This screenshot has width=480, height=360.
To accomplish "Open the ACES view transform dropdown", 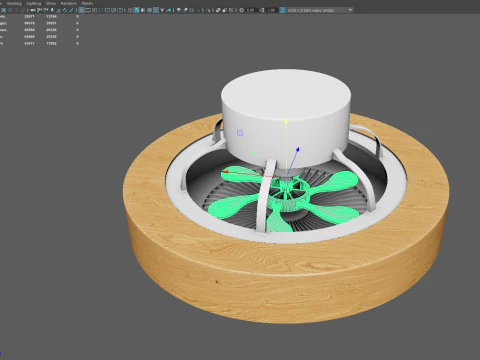I will click(320, 10).
